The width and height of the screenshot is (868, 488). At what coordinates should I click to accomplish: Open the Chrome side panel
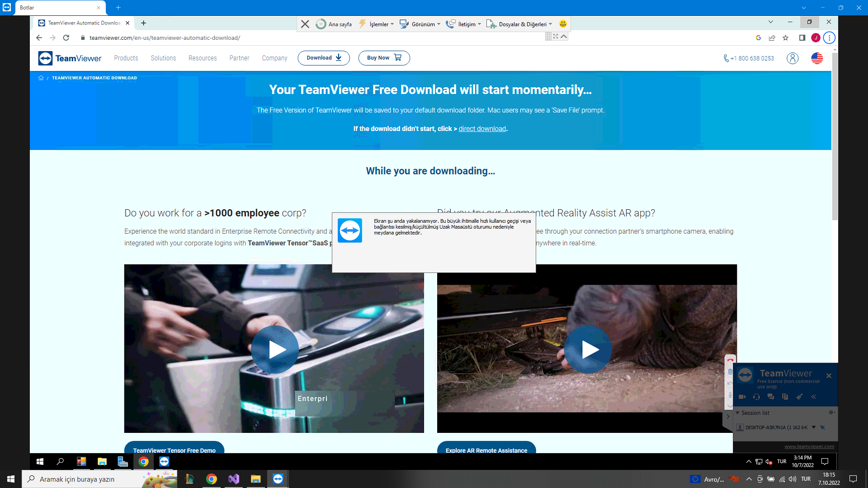coord(802,38)
